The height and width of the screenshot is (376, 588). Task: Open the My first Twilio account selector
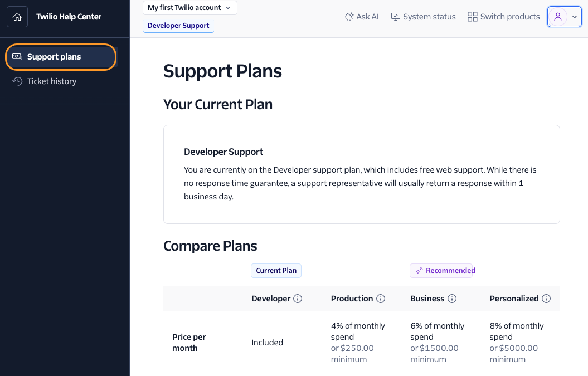(x=189, y=8)
